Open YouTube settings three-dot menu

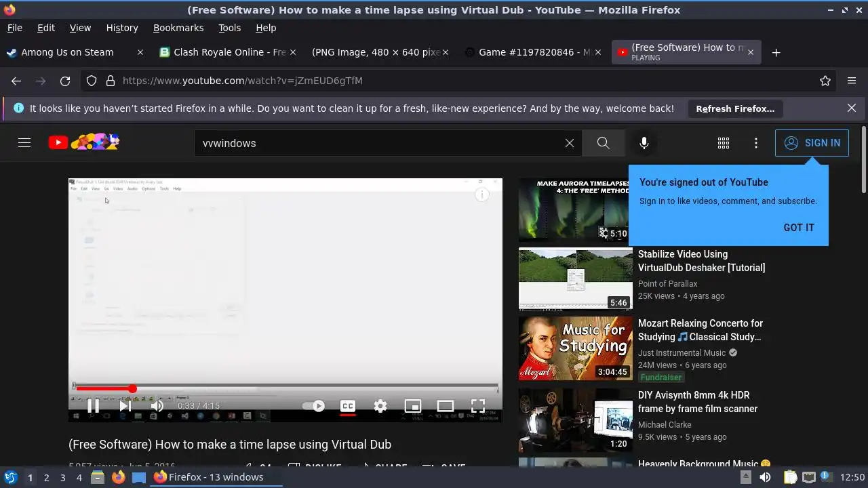(x=756, y=143)
